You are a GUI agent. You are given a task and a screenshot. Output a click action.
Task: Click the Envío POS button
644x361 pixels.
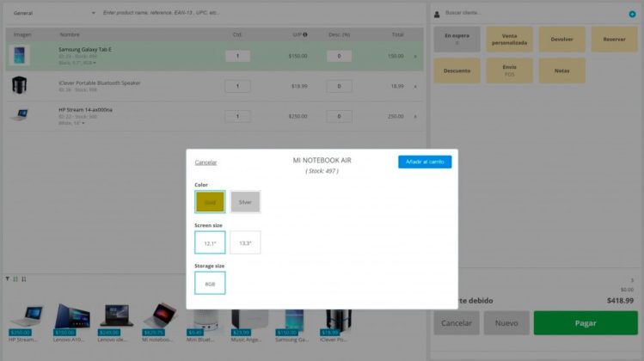[x=509, y=70]
